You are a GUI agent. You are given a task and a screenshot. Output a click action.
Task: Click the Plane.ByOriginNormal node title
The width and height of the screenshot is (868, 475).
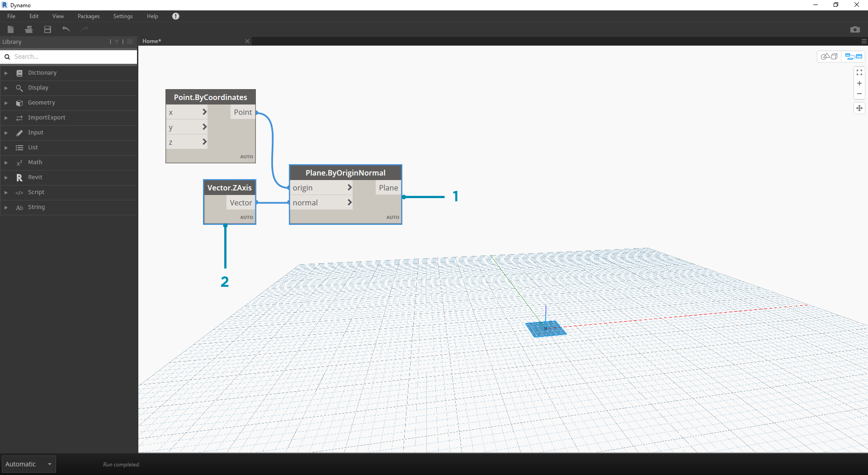tap(345, 173)
